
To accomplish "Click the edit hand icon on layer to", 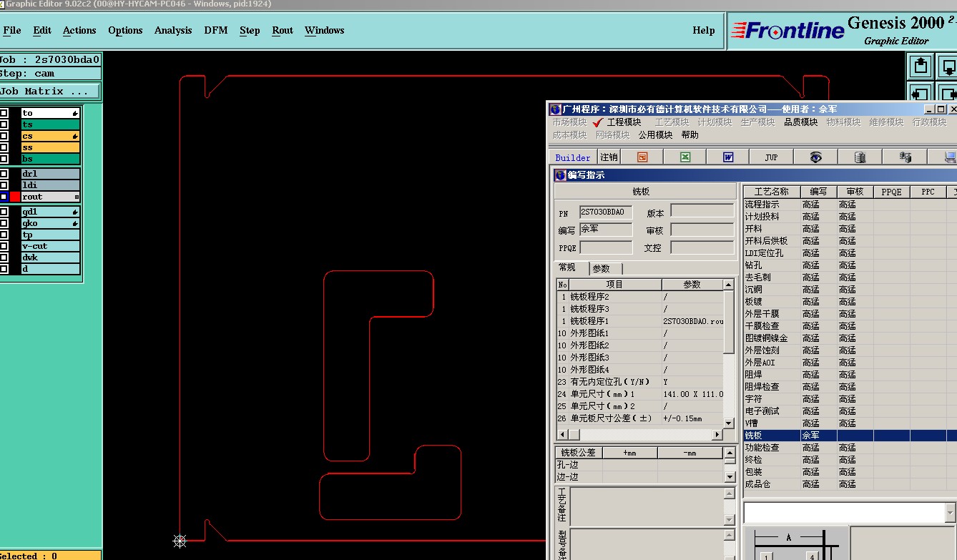I will point(75,113).
